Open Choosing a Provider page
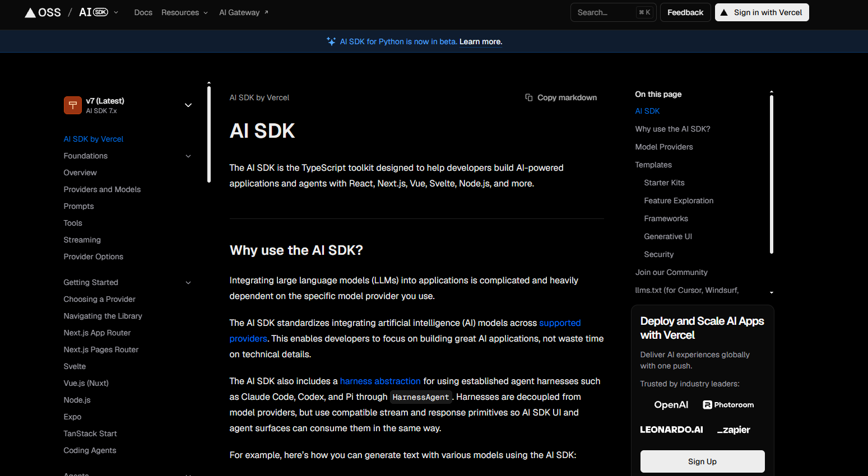 point(100,299)
